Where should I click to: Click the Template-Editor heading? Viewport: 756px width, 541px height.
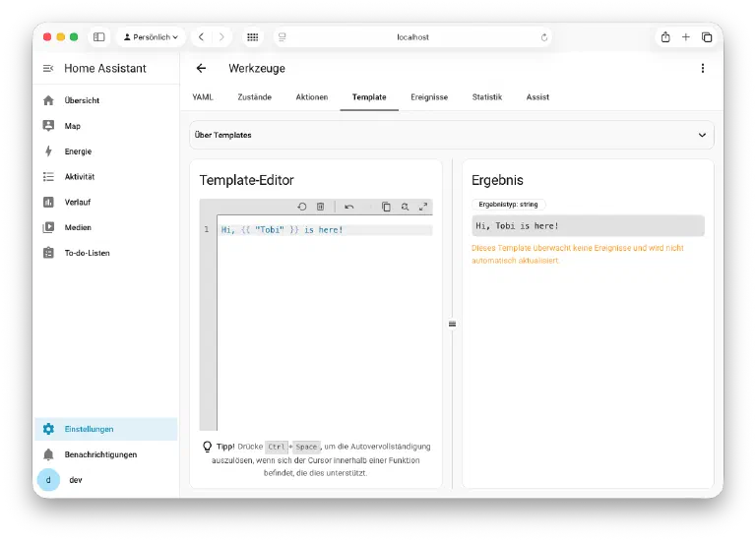coord(246,180)
